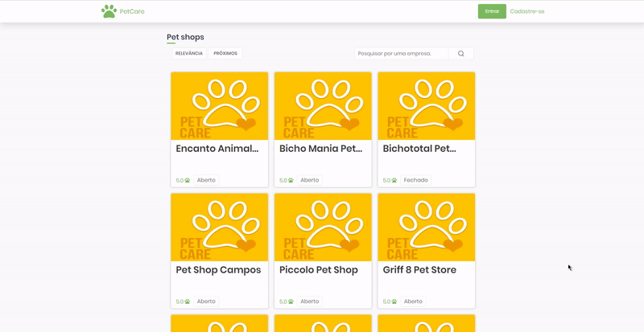Click the paw rating icon on Pet Shop Campos card
Screen dimensions: 644x332
(x=188, y=301)
